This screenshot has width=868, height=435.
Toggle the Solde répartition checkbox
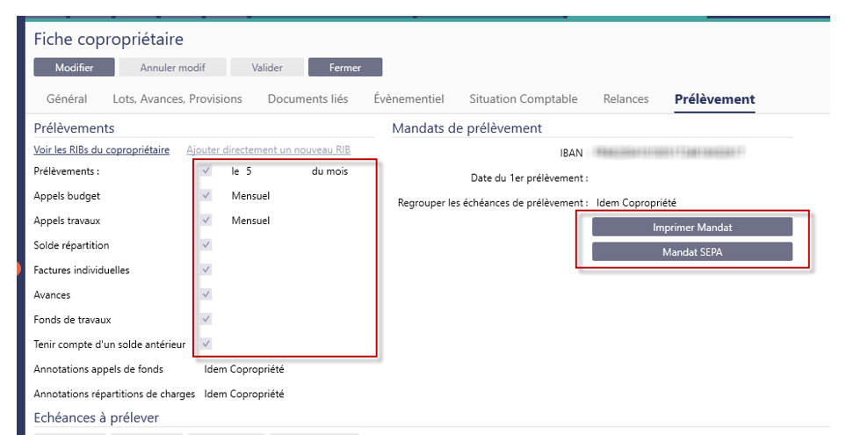tap(206, 245)
